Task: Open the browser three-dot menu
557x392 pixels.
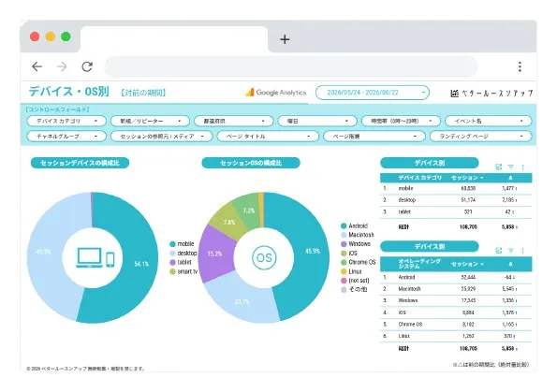Action: [x=520, y=66]
